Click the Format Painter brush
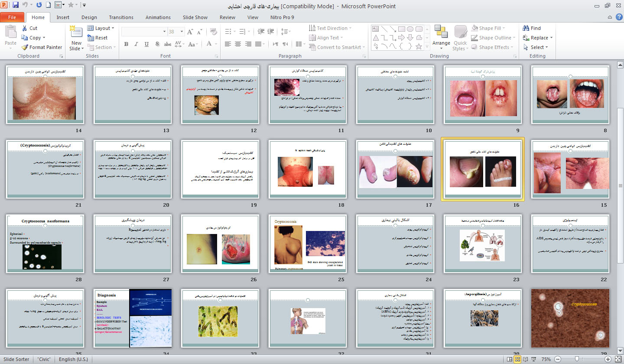The height and width of the screenshot is (364, 624). (25, 47)
